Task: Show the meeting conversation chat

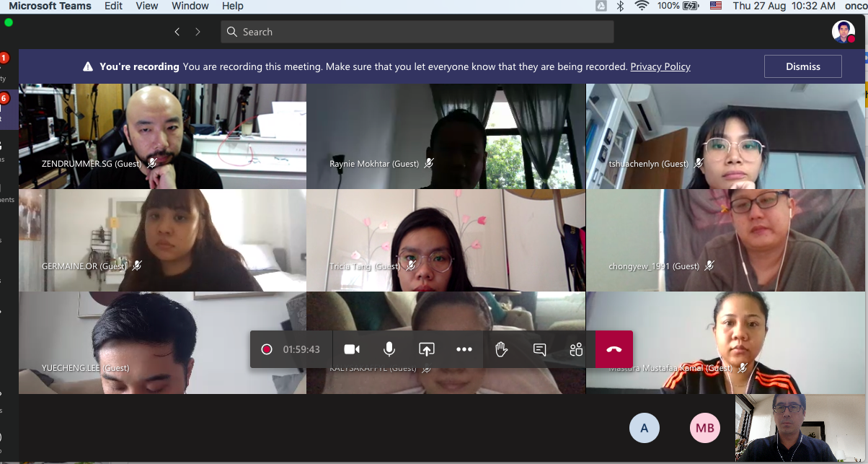Action: click(x=539, y=349)
